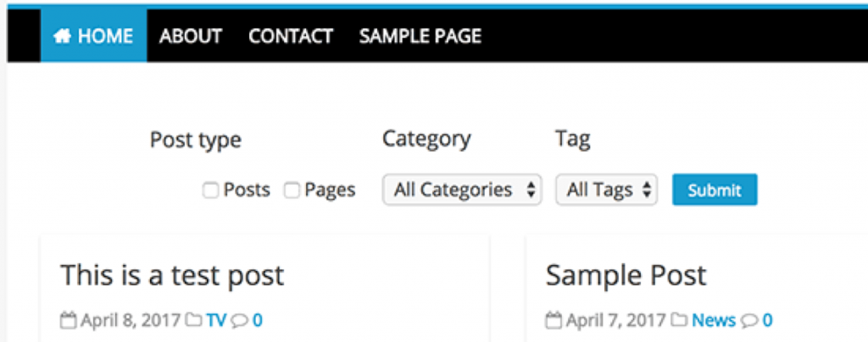Click calendar icon beside April 8, 2017
868x342 pixels.
[x=68, y=321]
